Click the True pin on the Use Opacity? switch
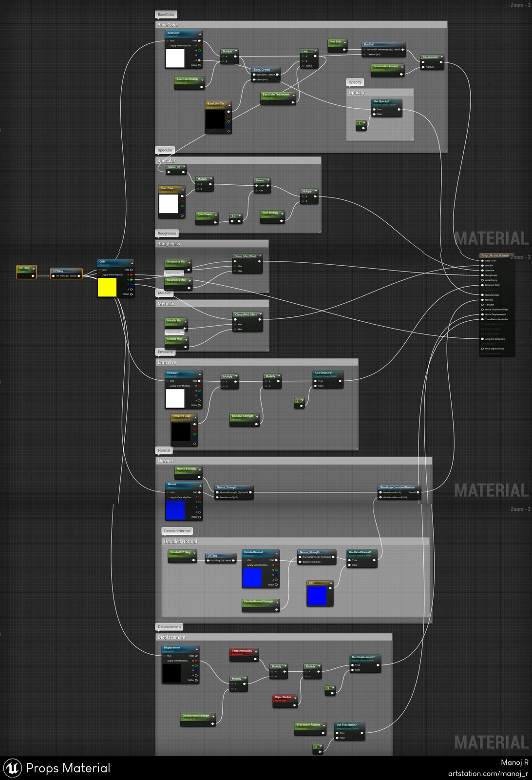The width and height of the screenshot is (532, 780). point(374,109)
